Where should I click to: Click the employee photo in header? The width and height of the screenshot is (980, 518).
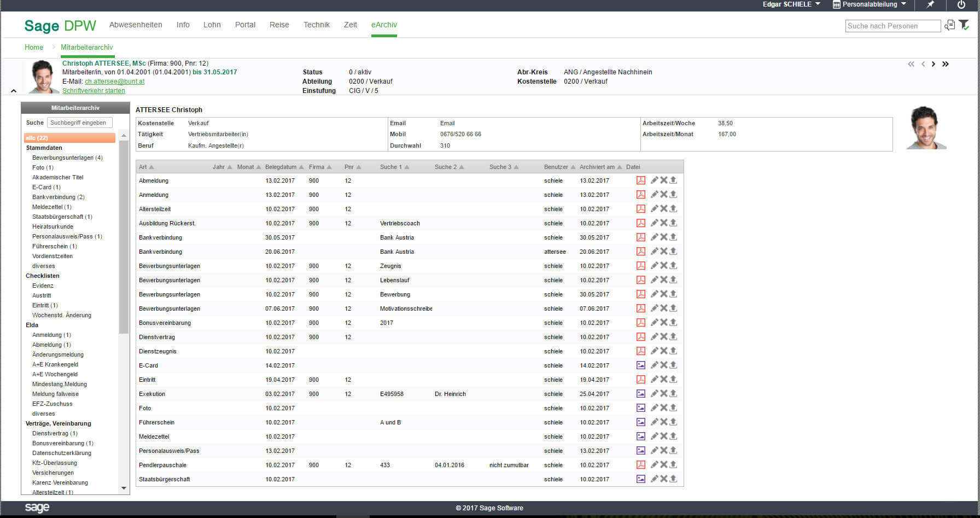point(43,77)
